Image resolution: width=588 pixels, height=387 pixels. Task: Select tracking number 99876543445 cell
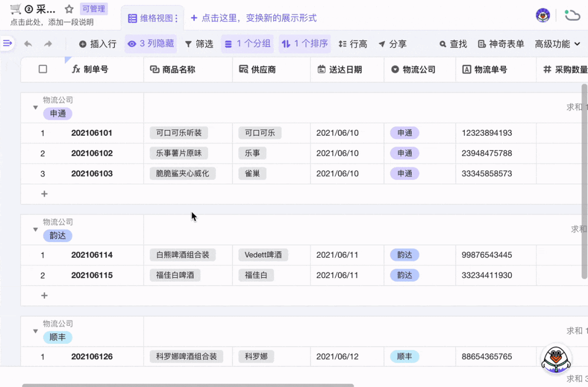click(x=496, y=255)
